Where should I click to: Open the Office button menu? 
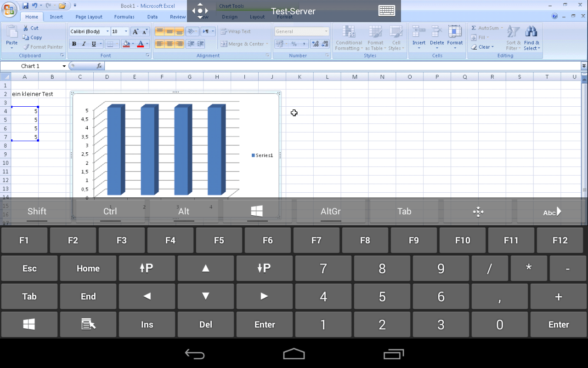point(9,9)
